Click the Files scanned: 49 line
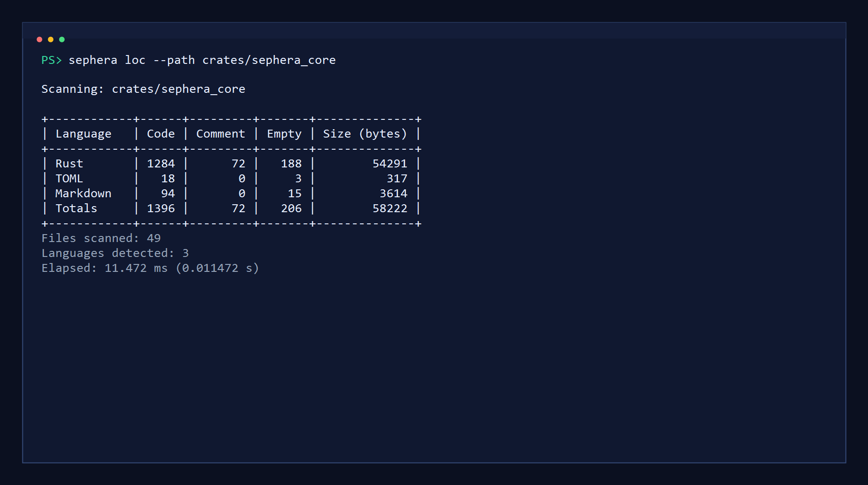This screenshot has width=868, height=485. click(x=101, y=238)
